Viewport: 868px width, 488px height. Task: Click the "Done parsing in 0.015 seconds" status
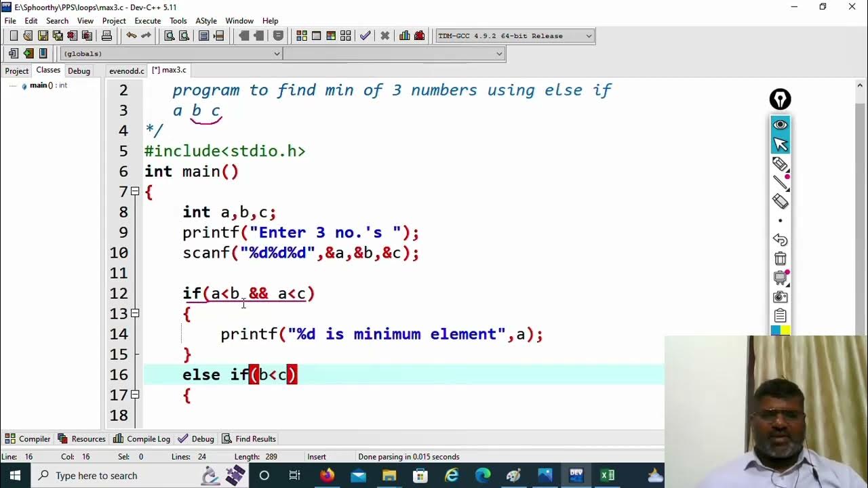point(409,457)
